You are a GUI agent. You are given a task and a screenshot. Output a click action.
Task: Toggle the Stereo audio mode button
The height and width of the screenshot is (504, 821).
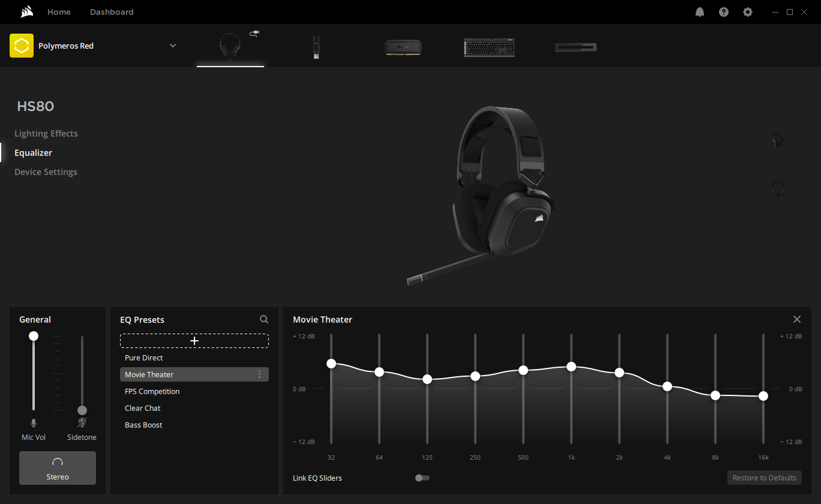(x=58, y=468)
